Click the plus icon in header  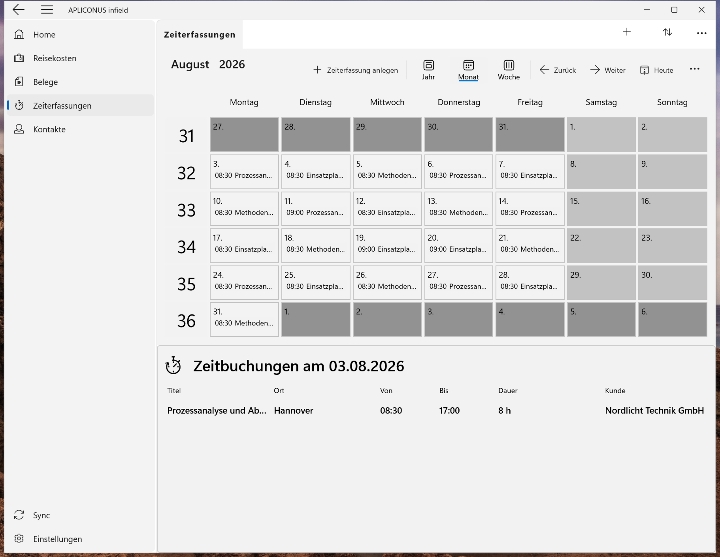pyautogui.click(x=627, y=32)
